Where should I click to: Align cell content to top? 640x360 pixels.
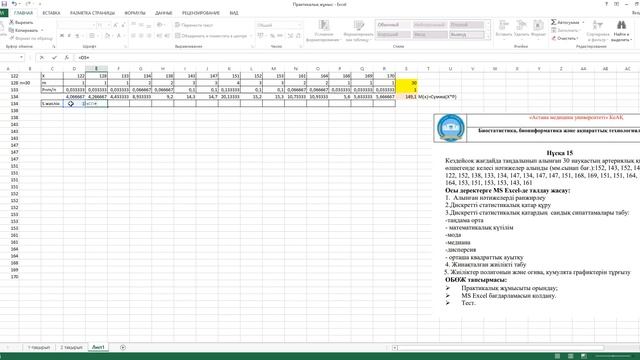[x=133, y=25]
